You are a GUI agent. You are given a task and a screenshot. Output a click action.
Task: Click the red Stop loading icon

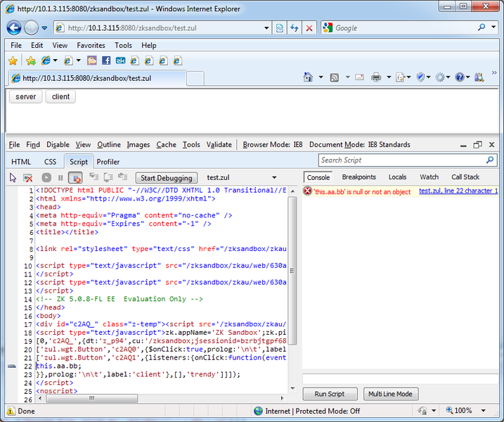(x=309, y=28)
